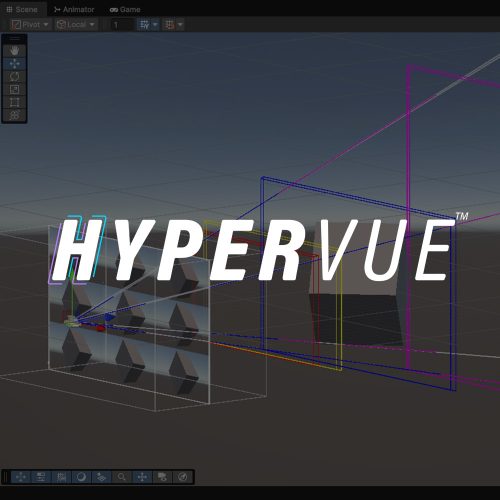Select the Hand view tool
This screenshot has height=500, width=500.
[14, 51]
